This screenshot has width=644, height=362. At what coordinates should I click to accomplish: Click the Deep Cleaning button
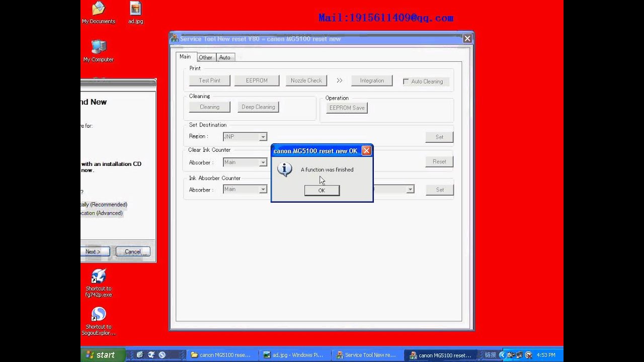[x=258, y=107]
